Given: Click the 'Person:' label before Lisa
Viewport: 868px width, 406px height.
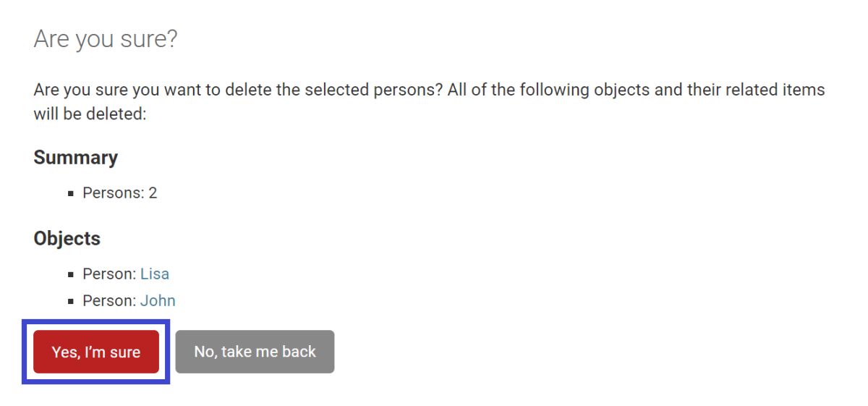Looking at the screenshot, I should (109, 274).
